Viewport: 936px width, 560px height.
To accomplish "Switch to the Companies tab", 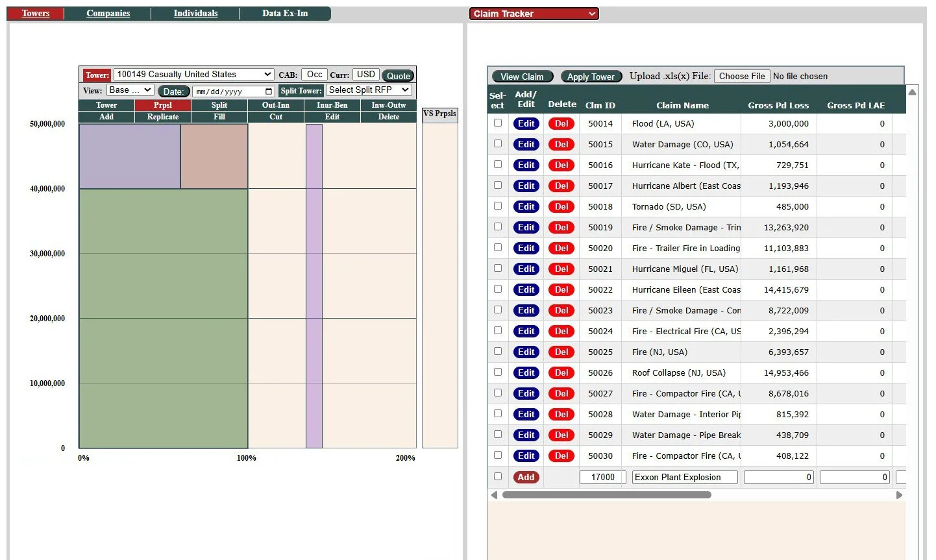I will click(108, 14).
